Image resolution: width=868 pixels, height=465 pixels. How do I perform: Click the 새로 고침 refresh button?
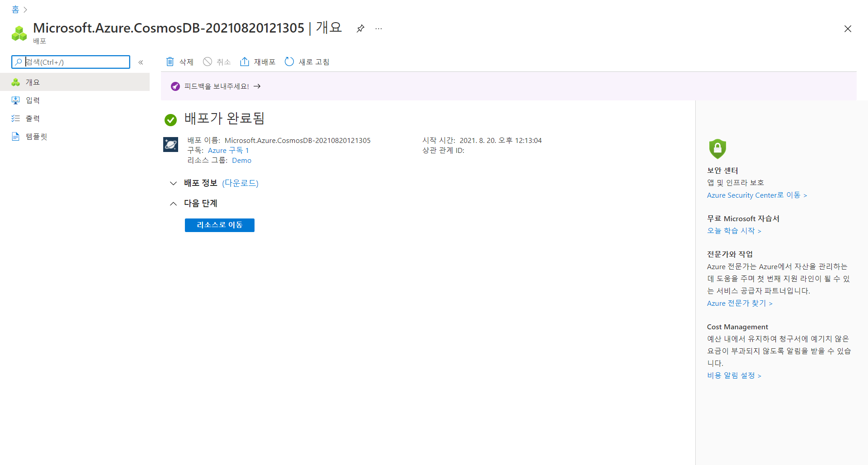307,62
